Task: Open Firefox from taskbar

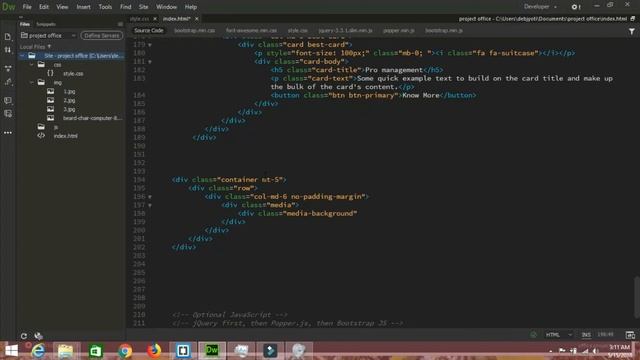Action: (x=154, y=351)
